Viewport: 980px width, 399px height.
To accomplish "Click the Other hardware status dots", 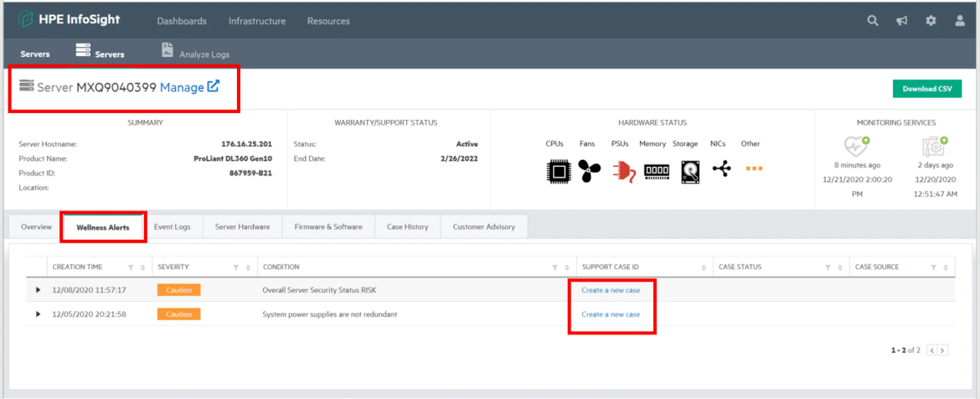I will tap(754, 168).
